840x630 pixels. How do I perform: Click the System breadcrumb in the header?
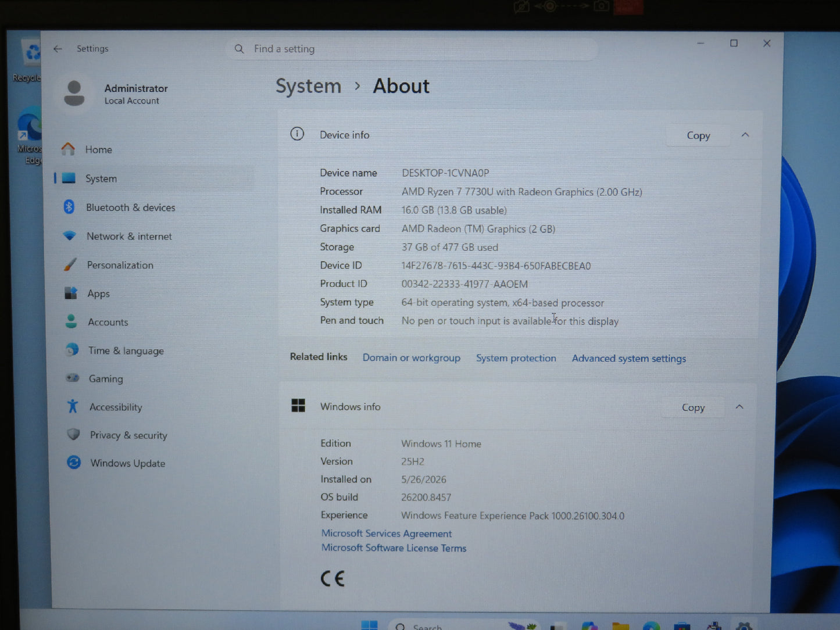pyautogui.click(x=308, y=86)
